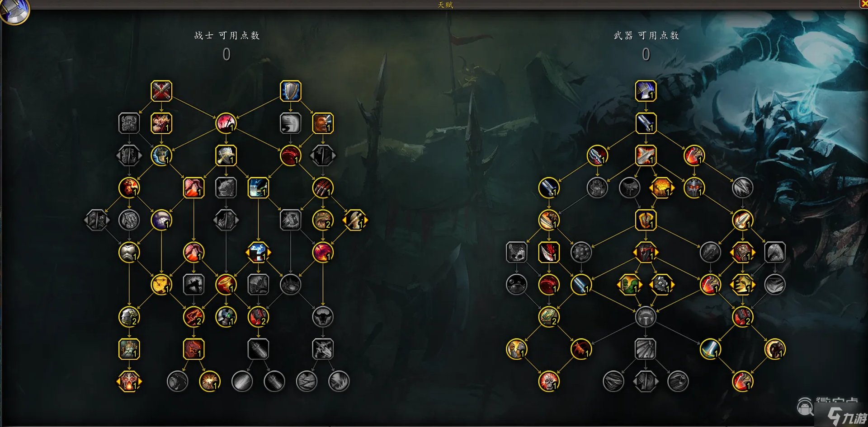868x427 pixels.
Task: Pick the golden tornado whirlwind talent
Action: point(161,284)
